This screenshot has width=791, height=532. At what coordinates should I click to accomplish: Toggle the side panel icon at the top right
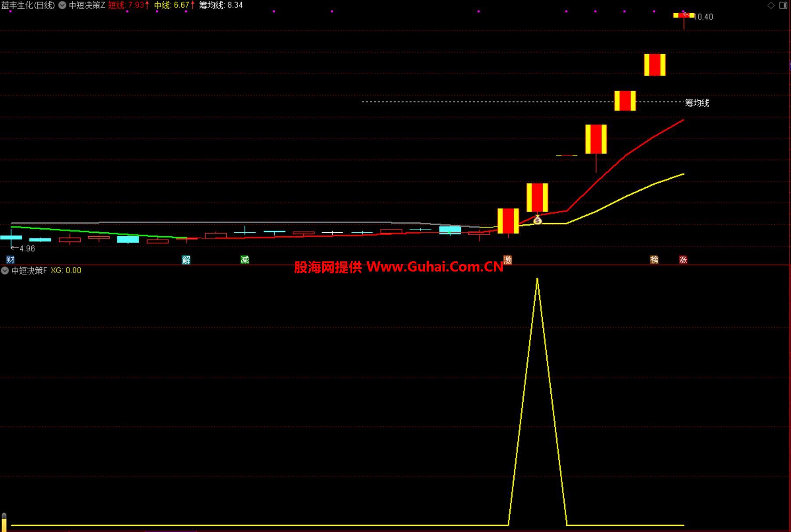(783, 5)
